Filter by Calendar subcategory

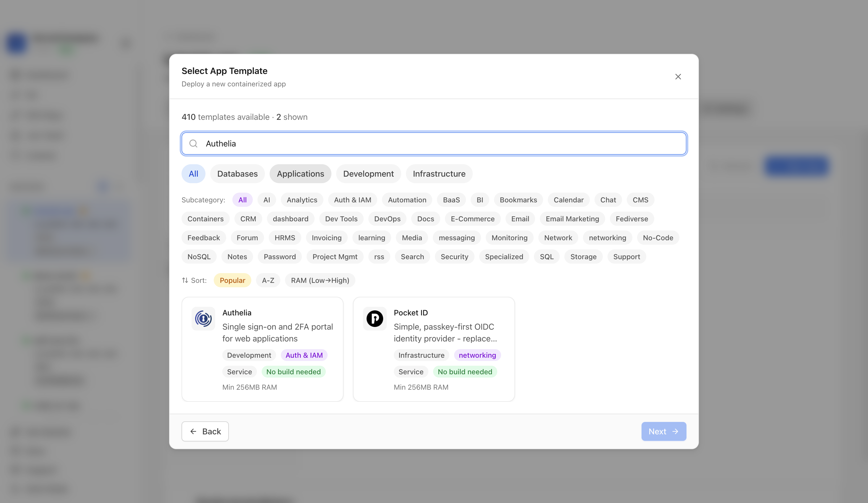569,200
